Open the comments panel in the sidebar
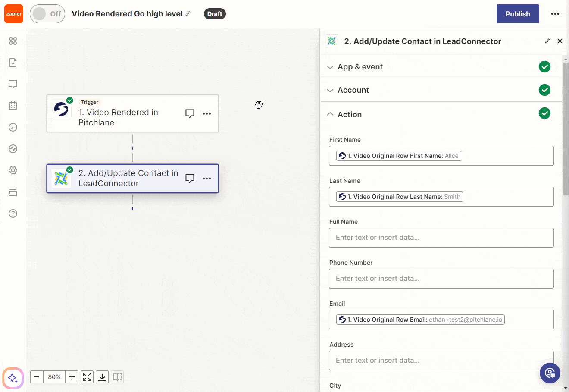569x392 pixels. click(x=13, y=84)
